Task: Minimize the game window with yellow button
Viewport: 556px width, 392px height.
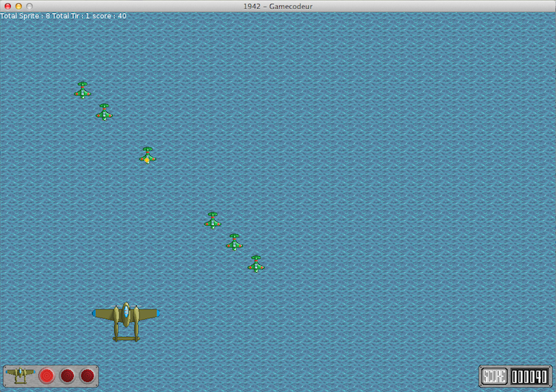Action: (19, 6)
